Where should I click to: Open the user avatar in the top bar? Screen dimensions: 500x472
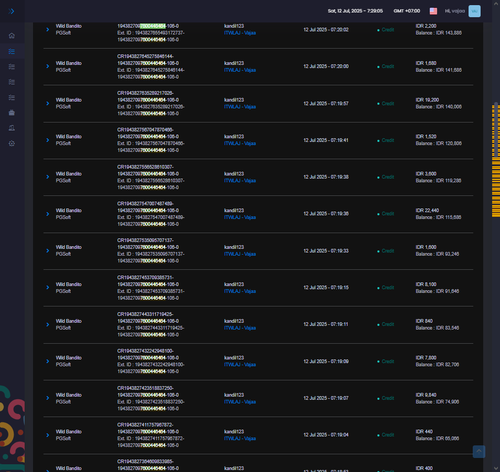474,11
